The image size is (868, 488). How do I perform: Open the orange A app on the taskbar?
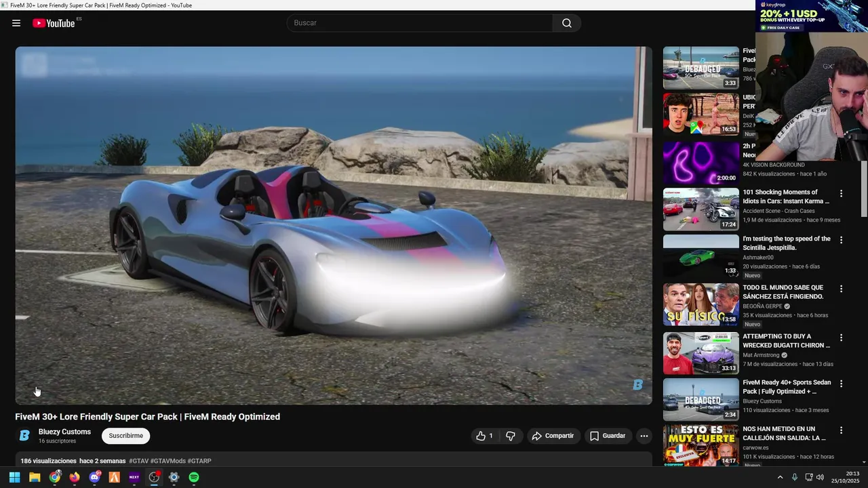pos(115,477)
